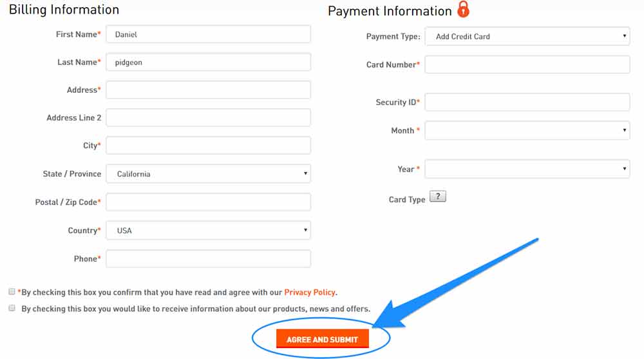This screenshot has width=644, height=359.
Task: Click the First Name field containing Daniel
Action: (208, 34)
